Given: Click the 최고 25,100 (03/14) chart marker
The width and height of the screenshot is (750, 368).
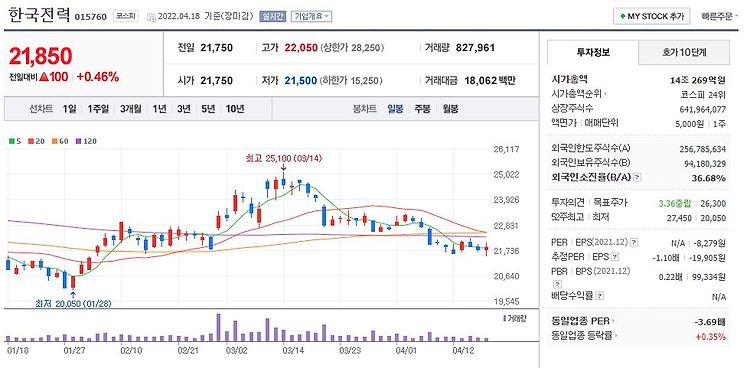Looking at the screenshot, I should 283,158.
